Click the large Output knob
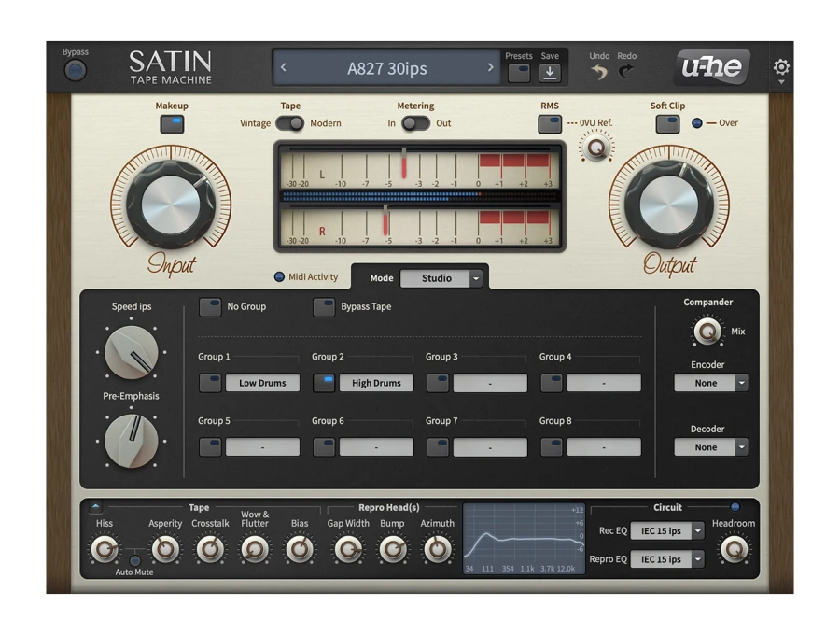The width and height of the screenshot is (840, 635). [x=668, y=205]
